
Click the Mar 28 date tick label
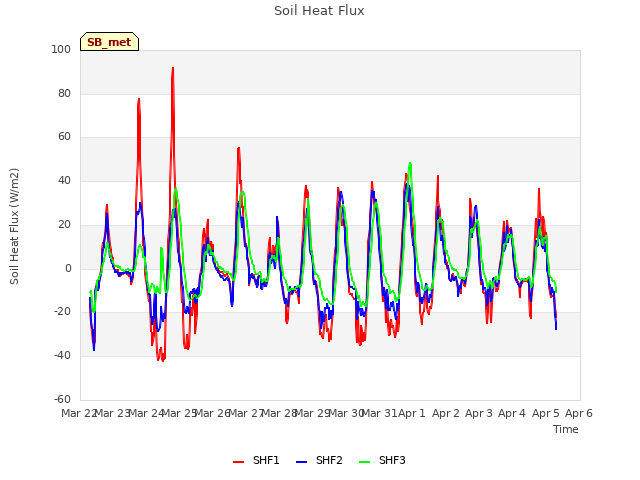click(279, 413)
